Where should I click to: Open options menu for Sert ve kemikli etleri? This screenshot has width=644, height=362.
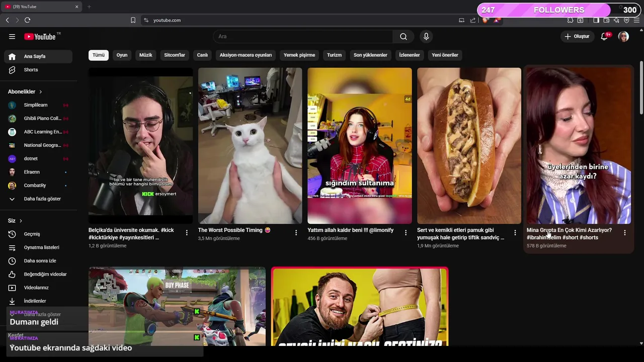coord(515,233)
